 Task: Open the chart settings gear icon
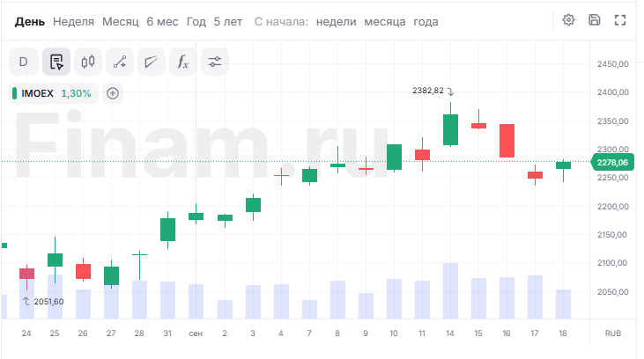coord(568,20)
